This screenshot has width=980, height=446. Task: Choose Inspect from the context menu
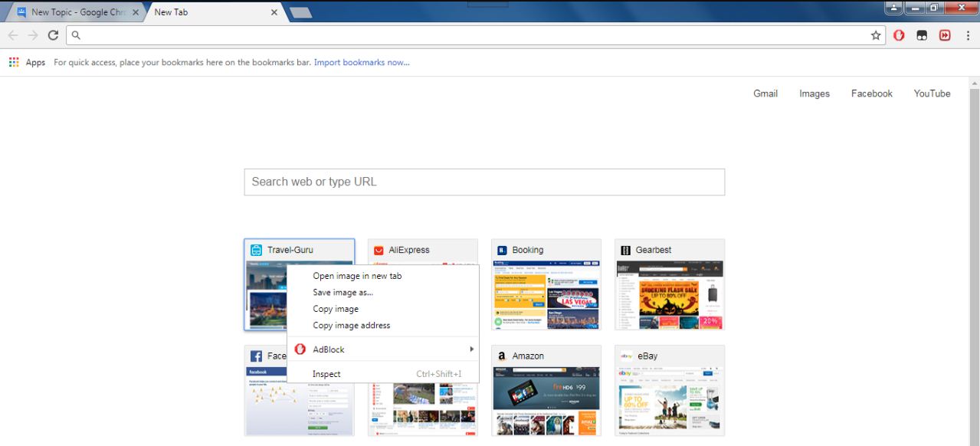pos(383,374)
